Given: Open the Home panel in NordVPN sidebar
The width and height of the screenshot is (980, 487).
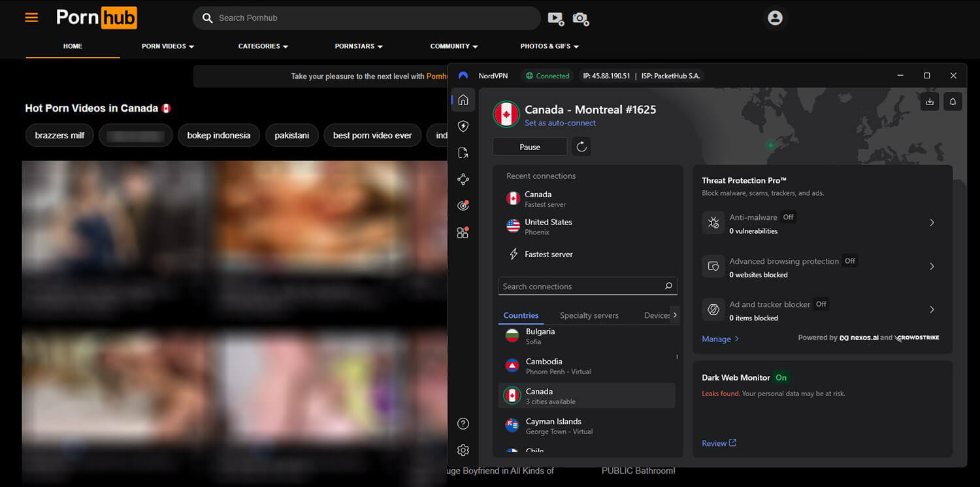Looking at the screenshot, I should [463, 99].
